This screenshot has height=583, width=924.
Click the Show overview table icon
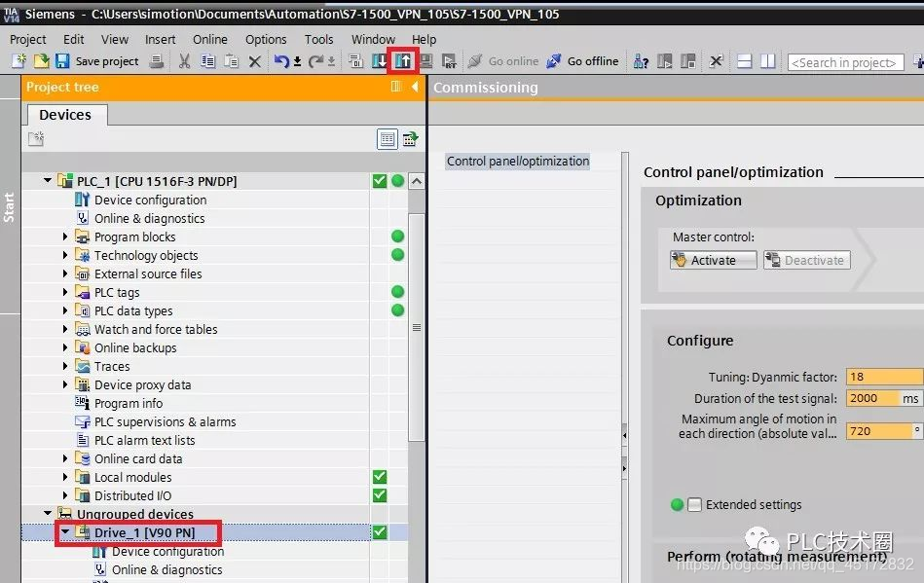[388, 139]
